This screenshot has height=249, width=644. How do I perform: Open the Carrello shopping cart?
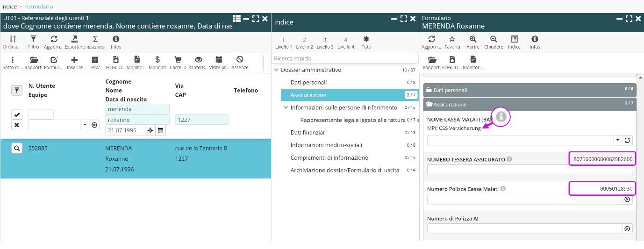[x=178, y=60]
